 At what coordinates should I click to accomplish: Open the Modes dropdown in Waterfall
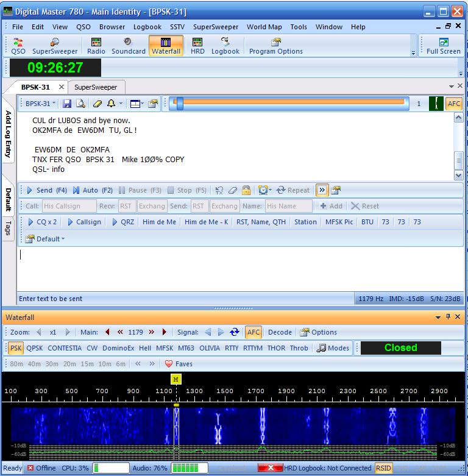[x=333, y=348]
